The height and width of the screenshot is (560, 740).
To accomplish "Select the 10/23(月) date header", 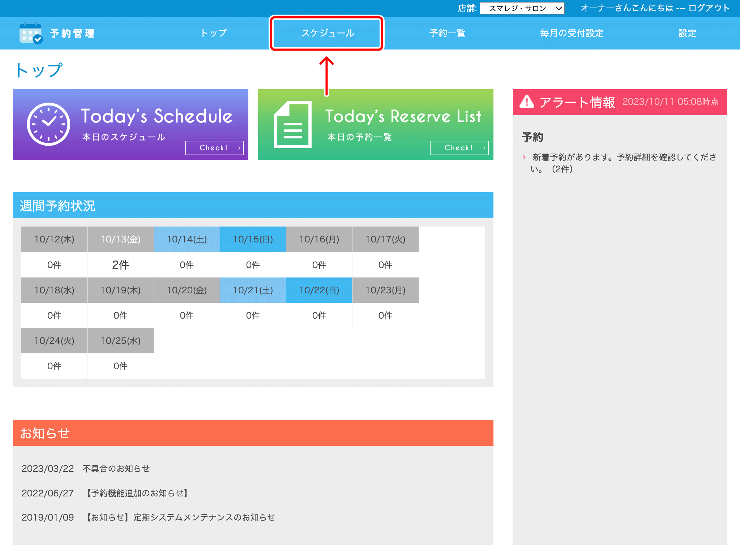I will [x=385, y=290].
